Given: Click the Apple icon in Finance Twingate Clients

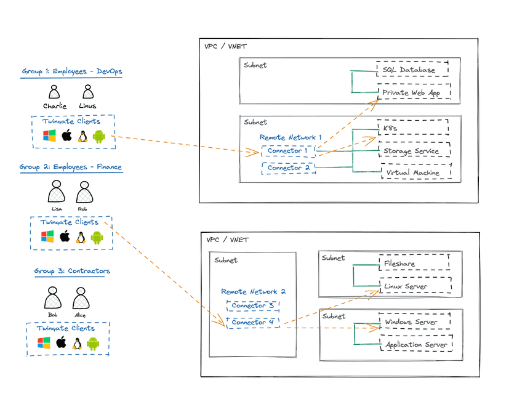Looking at the screenshot, I should [65, 236].
